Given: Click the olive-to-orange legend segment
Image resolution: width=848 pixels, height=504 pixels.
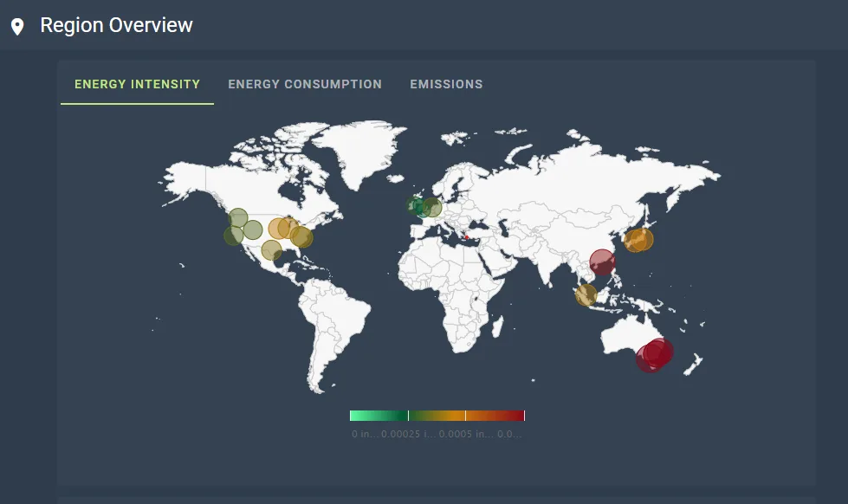Looking at the screenshot, I should click(x=437, y=416).
